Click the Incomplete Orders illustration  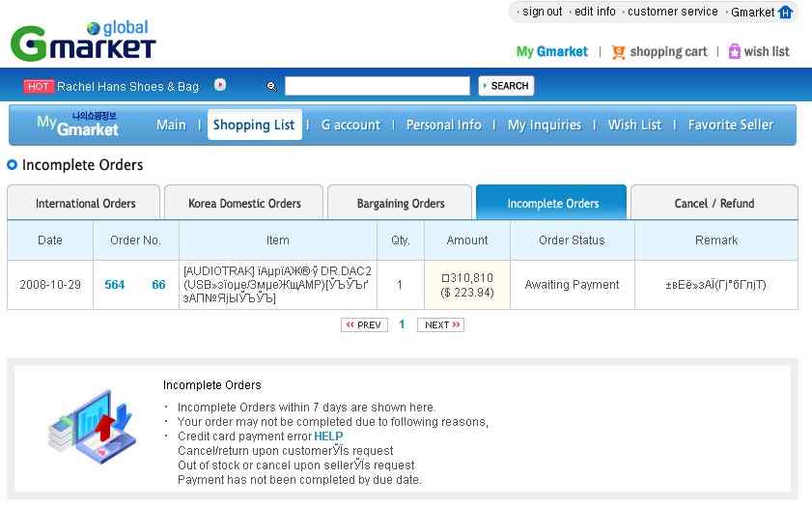coord(90,425)
